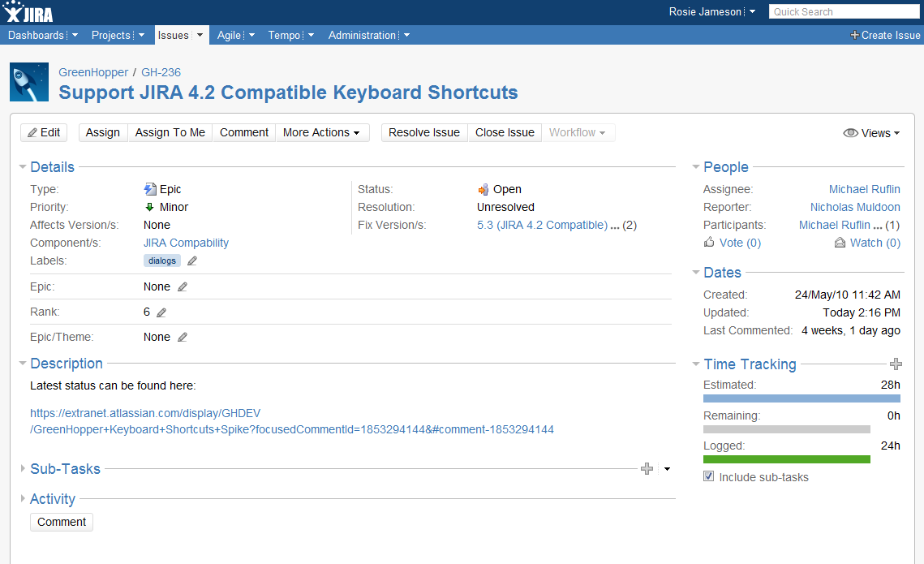Open the Projects menu
The width and height of the screenshot is (924, 564).
pos(111,36)
